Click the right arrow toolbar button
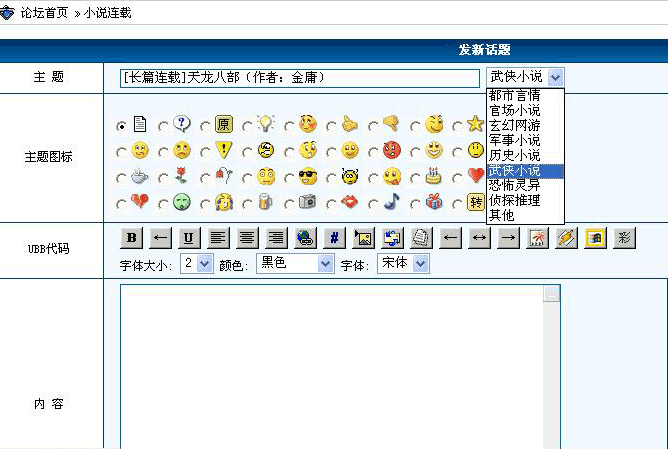The image size is (668, 449). click(508, 238)
